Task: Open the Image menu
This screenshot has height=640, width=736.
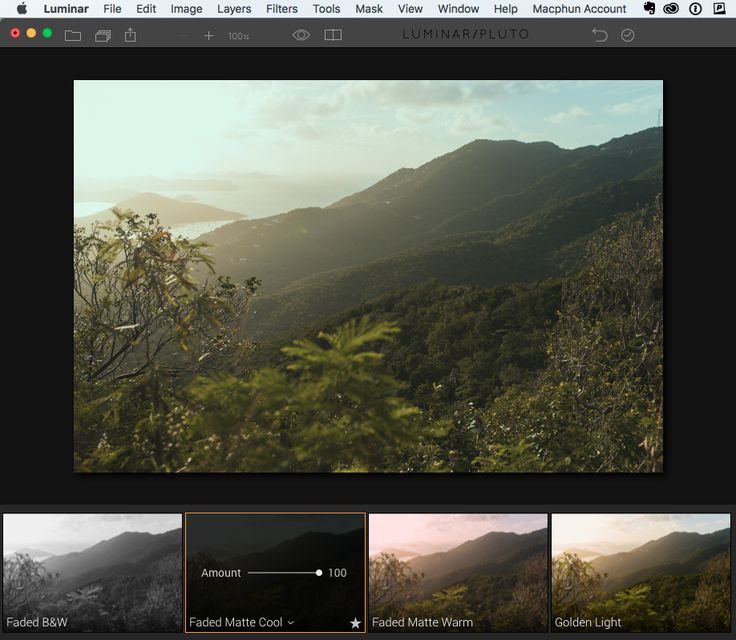Action: pos(186,8)
